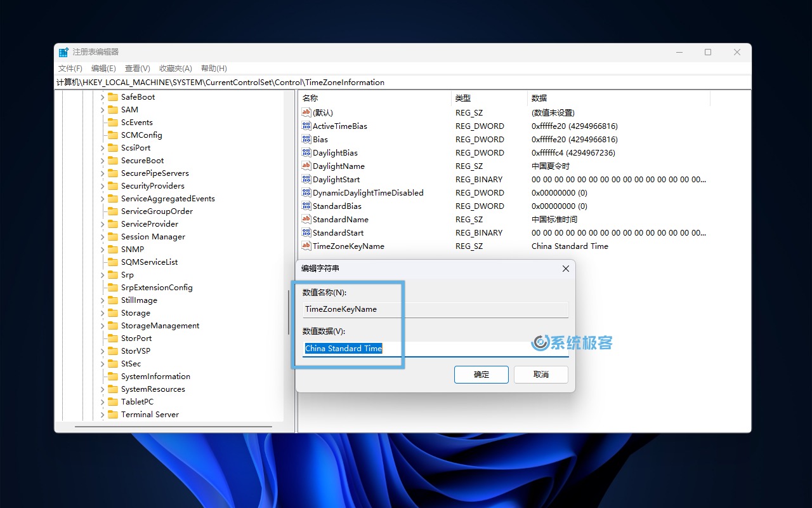The height and width of the screenshot is (508, 812).
Task: Click the Session Manager folder icon
Action: coord(113,236)
